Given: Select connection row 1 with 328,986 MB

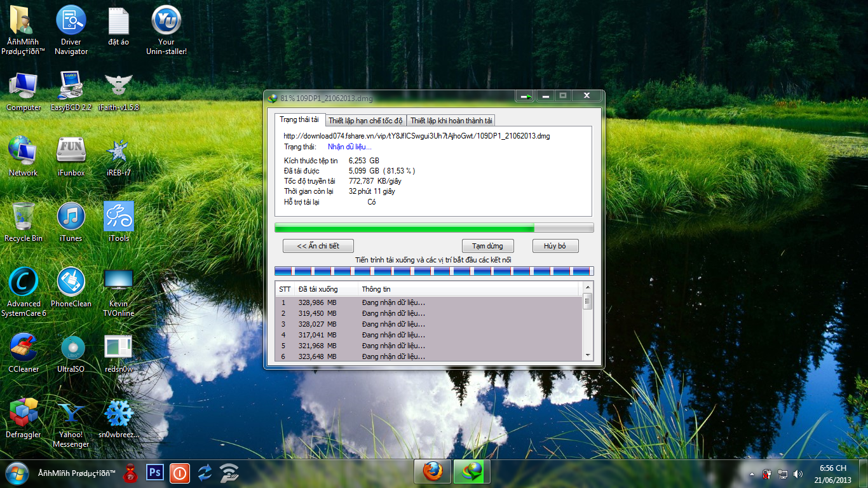Looking at the screenshot, I should pyautogui.click(x=429, y=302).
